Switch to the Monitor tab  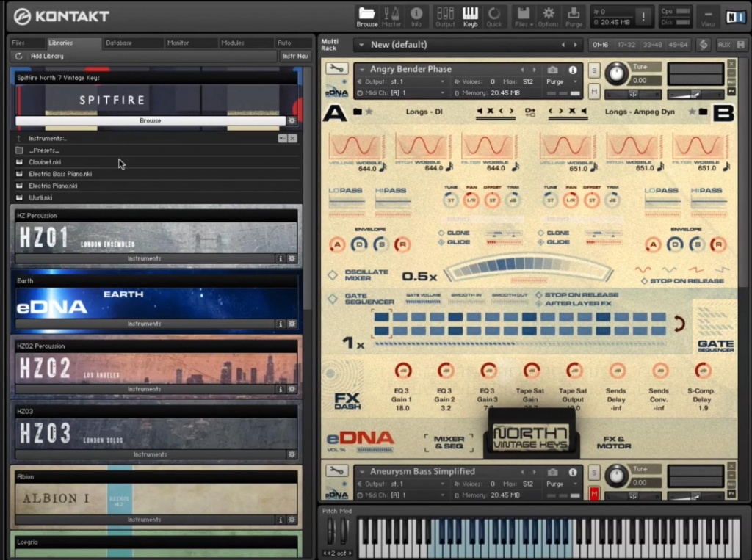[x=178, y=43]
